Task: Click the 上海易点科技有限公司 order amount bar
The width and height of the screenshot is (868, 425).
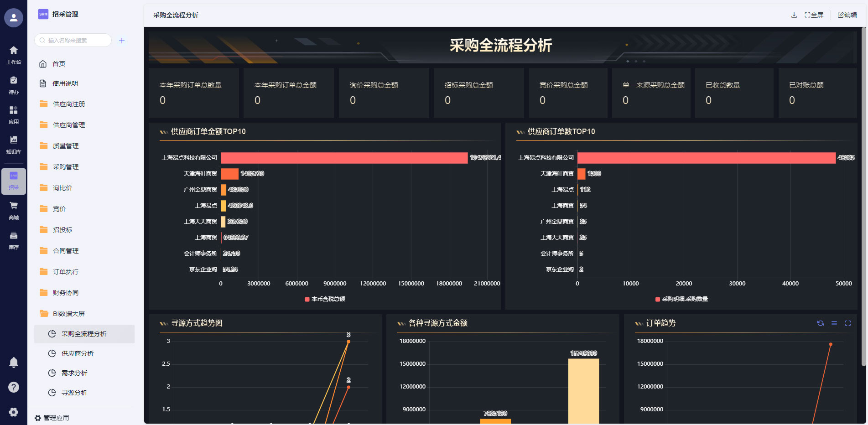Action: [344, 158]
